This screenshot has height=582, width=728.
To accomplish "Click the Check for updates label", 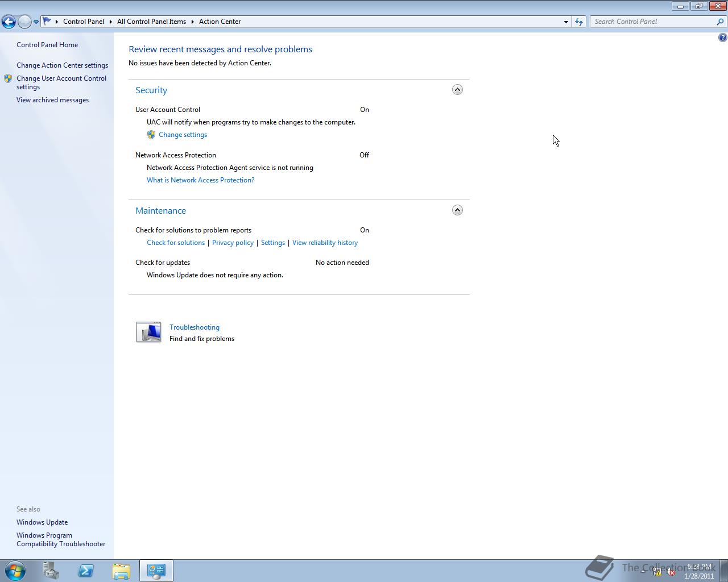I will point(163,263).
